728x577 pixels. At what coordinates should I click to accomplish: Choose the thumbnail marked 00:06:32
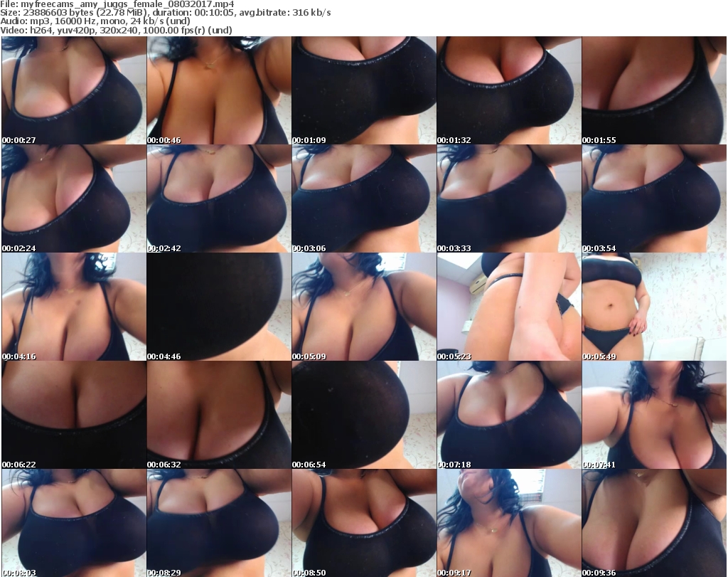(219, 415)
